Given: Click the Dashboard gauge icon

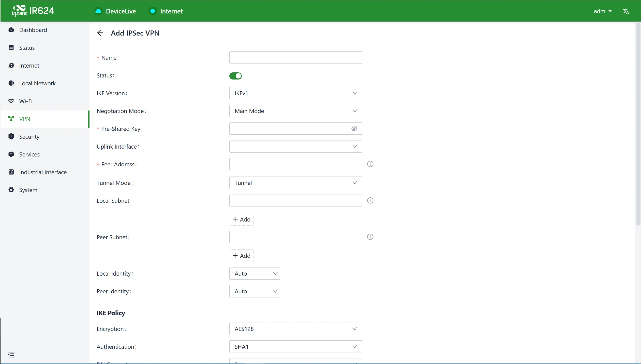Looking at the screenshot, I should pos(11,30).
